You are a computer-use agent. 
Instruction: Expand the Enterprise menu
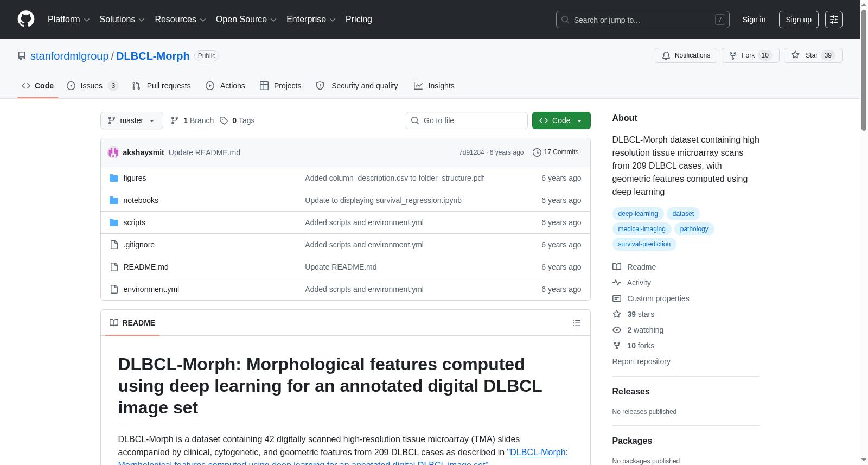(x=311, y=20)
